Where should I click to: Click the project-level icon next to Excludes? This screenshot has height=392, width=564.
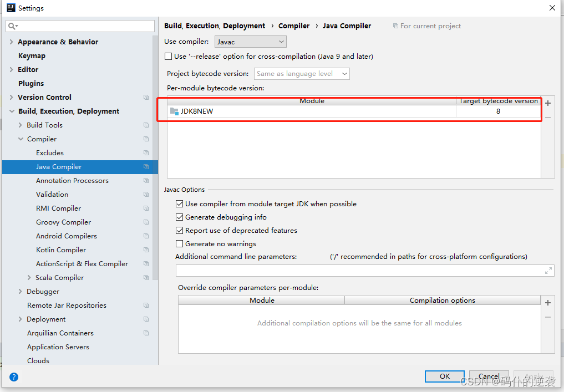click(146, 152)
